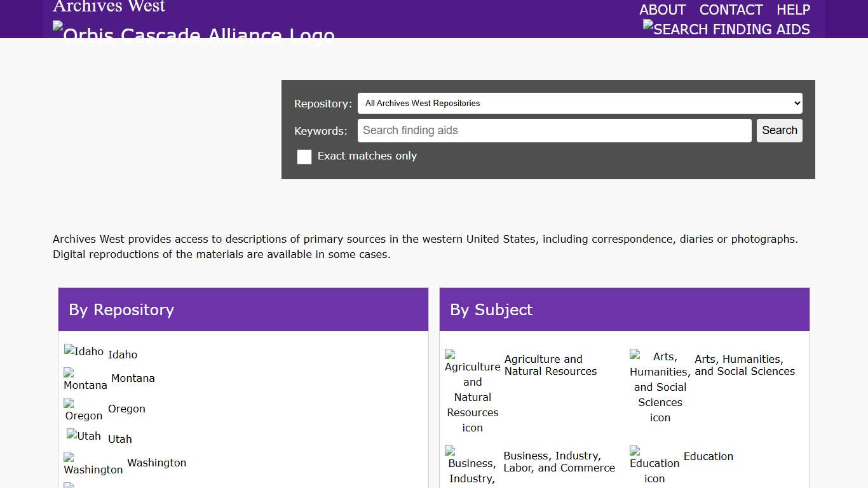Follow the Business, Industry, Labor, and Commerce link
Screen dimensions: 868x488
click(559, 462)
